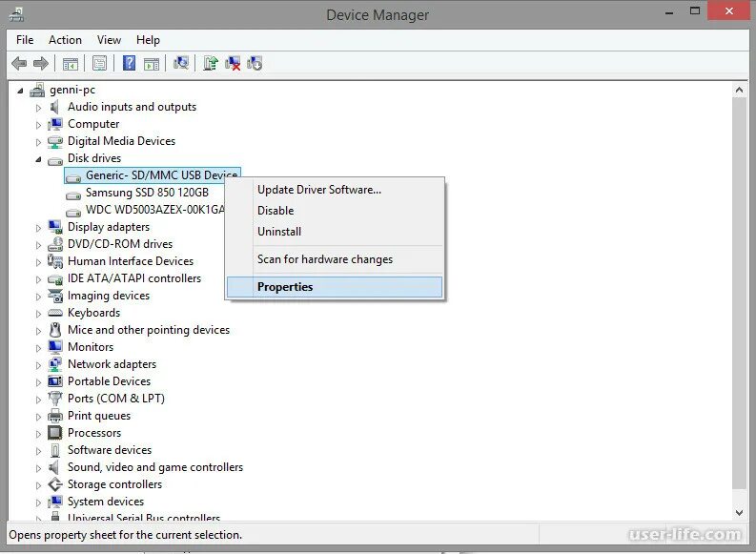The width and height of the screenshot is (756, 554).
Task: Expand the IDE ATA/ATAPI controllers arrow
Action: pyautogui.click(x=38, y=279)
